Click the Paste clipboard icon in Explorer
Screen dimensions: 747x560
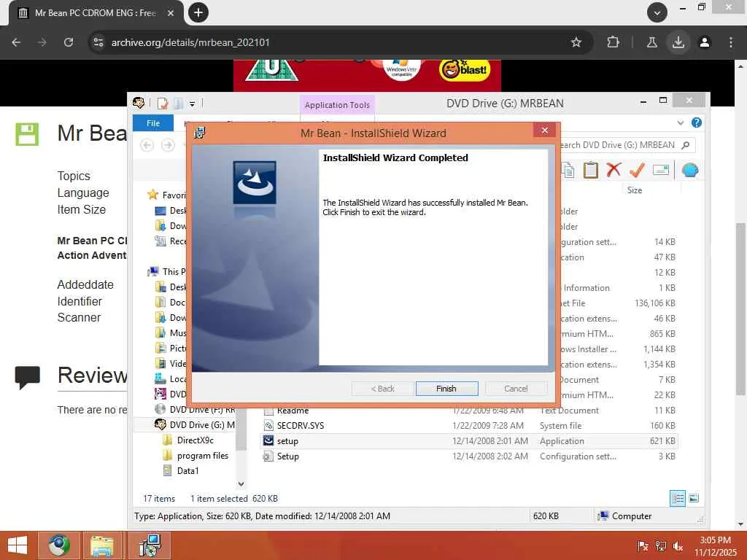[590, 169]
